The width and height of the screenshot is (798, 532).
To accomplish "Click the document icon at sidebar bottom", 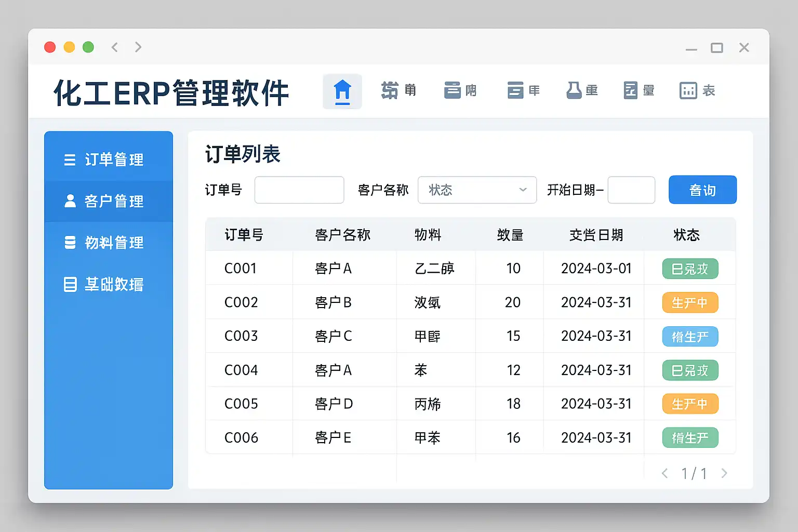I will click(x=70, y=284).
